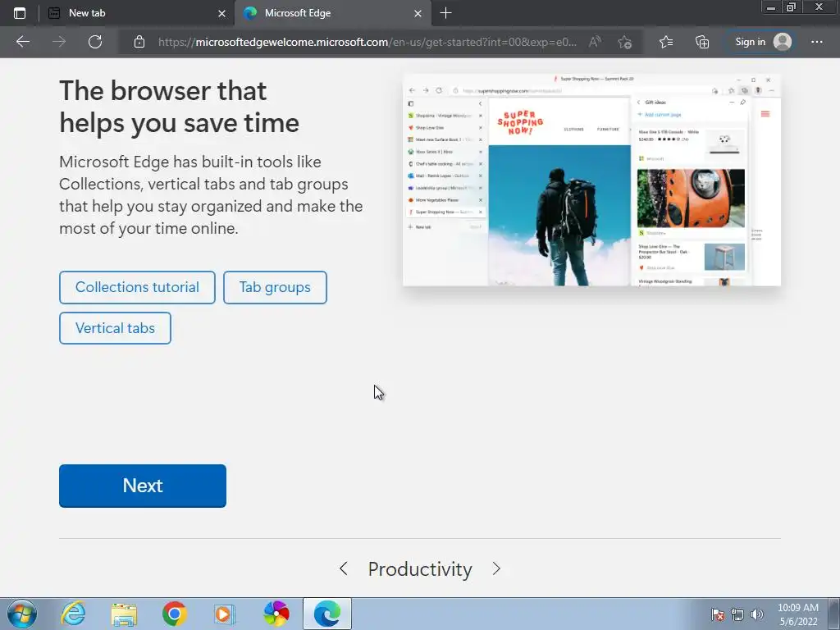Open Settings and more menu
The image size is (840, 630).
tap(816, 42)
